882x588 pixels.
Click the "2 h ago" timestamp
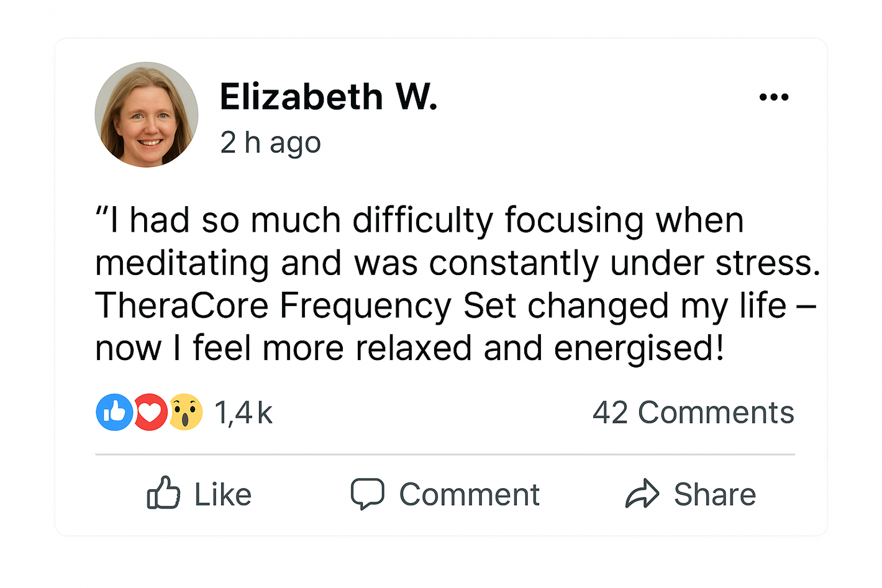pos(270,143)
